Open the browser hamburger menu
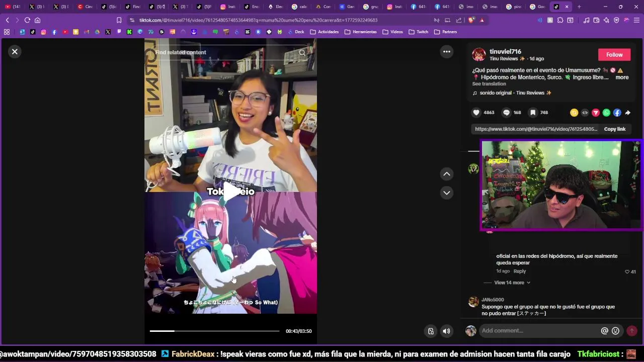The height and width of the screenshot is (362, 644). point(637,20)
